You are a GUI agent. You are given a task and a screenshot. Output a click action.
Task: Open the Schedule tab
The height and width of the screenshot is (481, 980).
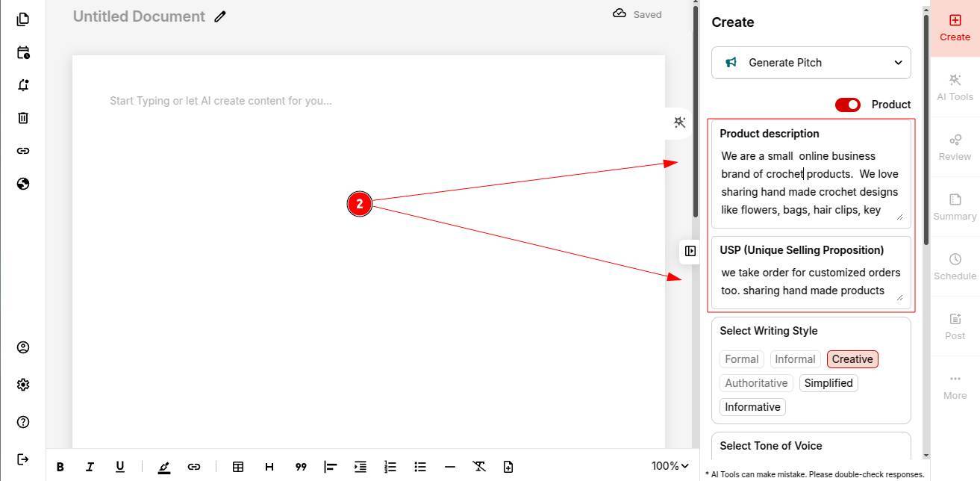tap(955, 267)
